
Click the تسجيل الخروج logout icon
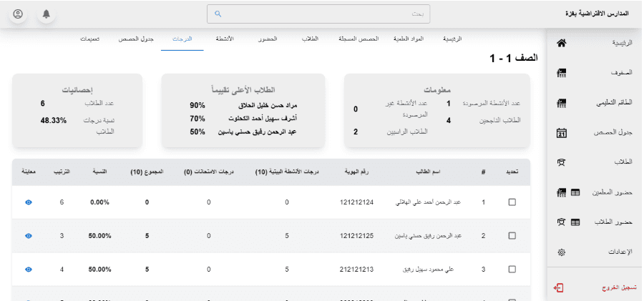point(558,288)
